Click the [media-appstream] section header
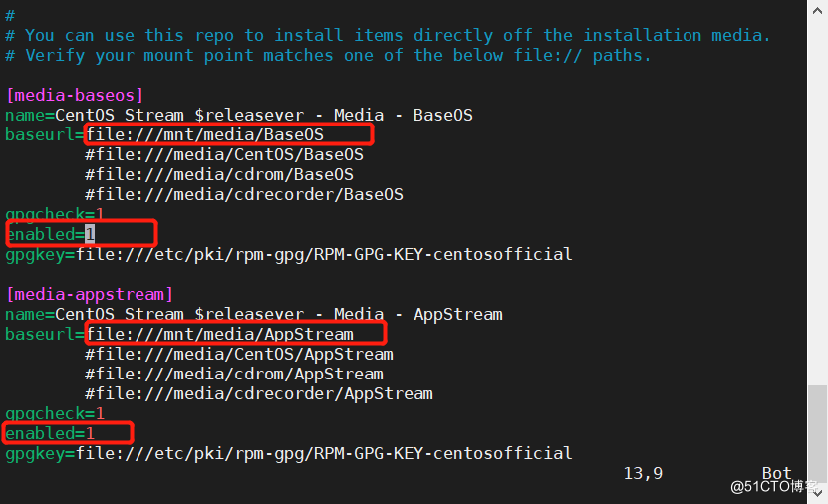 click(90, 294)
